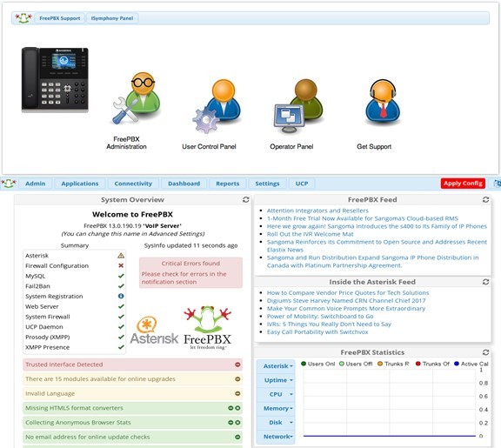Open Roll Out the IVR Welcome Mat link
This screenshot has width=501, height=448.
pos(311,234)
